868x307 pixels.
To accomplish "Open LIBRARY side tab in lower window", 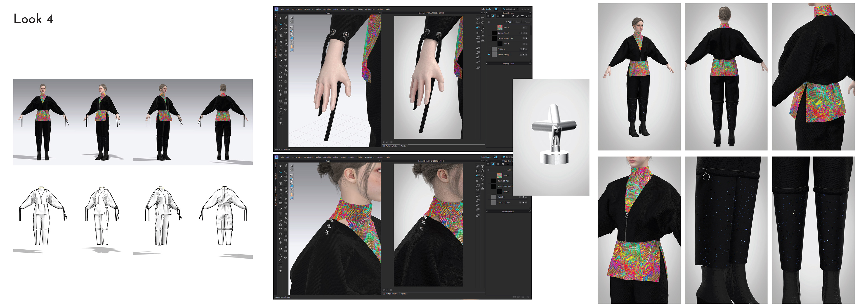I will (276, 165).
